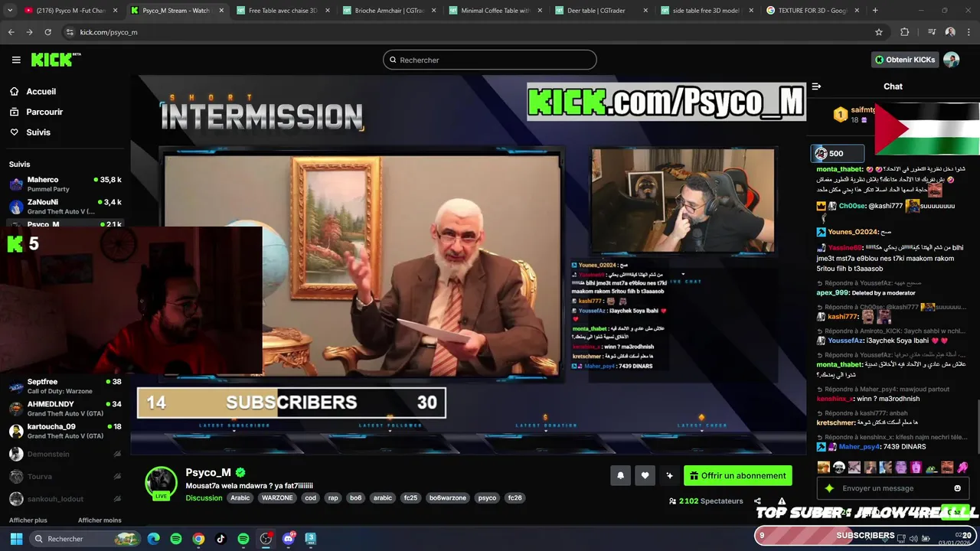This screenshot has height=551, width=980.
Task: Click the WARZONE tag
Action: tap(277, 497)
